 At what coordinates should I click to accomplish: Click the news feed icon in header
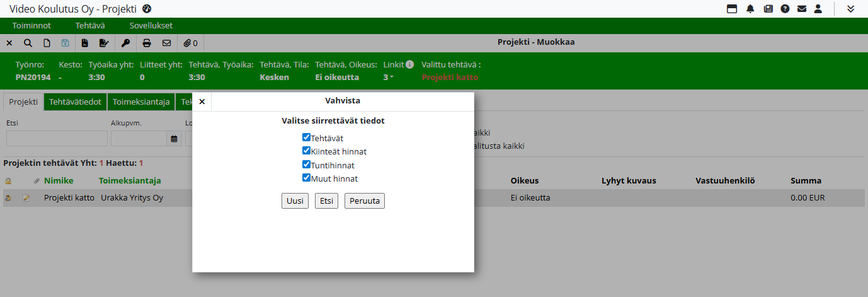(x=768, y=9)
